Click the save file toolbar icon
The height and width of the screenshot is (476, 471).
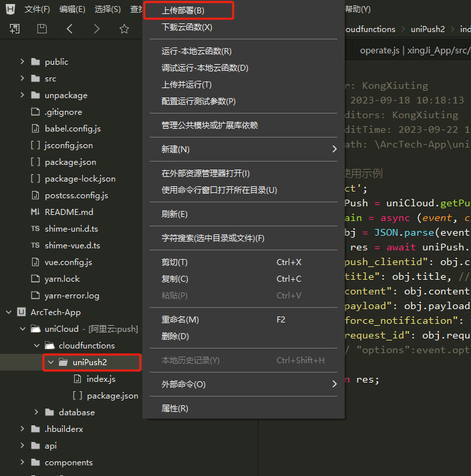click(42, 29)
